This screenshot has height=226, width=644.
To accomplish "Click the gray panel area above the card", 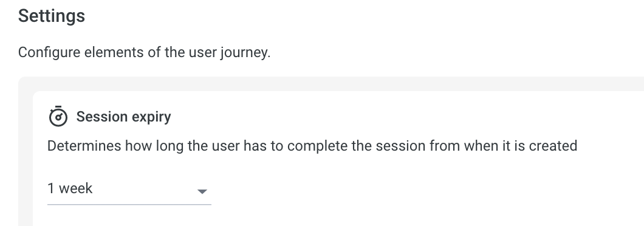I will (329, 84).
